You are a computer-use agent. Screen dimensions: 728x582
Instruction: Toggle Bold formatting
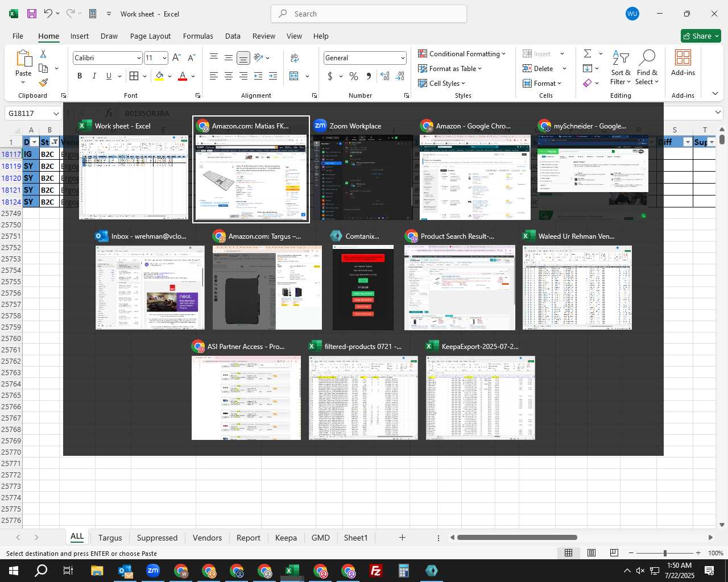pyautogui.click(x=80, y=76)
